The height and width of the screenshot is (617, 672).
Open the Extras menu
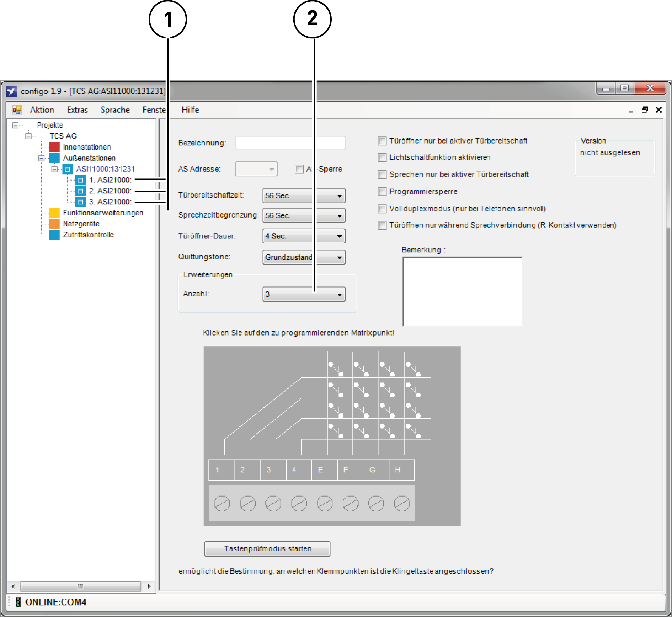(x=77, y=110)
